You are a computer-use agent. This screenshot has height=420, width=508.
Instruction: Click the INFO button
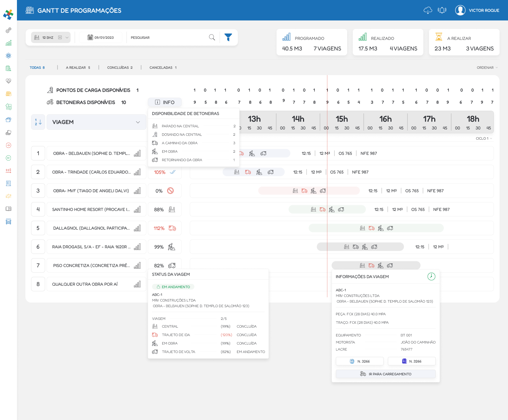tap(165, 102)
